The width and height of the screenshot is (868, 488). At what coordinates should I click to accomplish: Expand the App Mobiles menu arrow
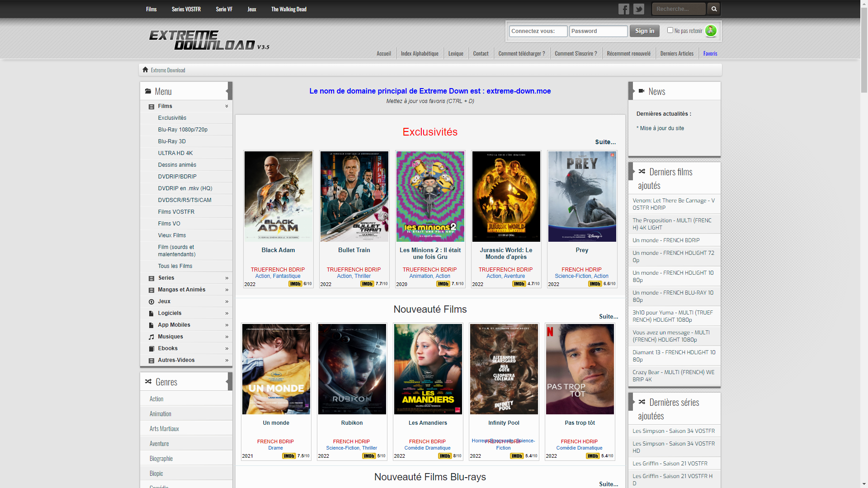click(x=226, y=325)
